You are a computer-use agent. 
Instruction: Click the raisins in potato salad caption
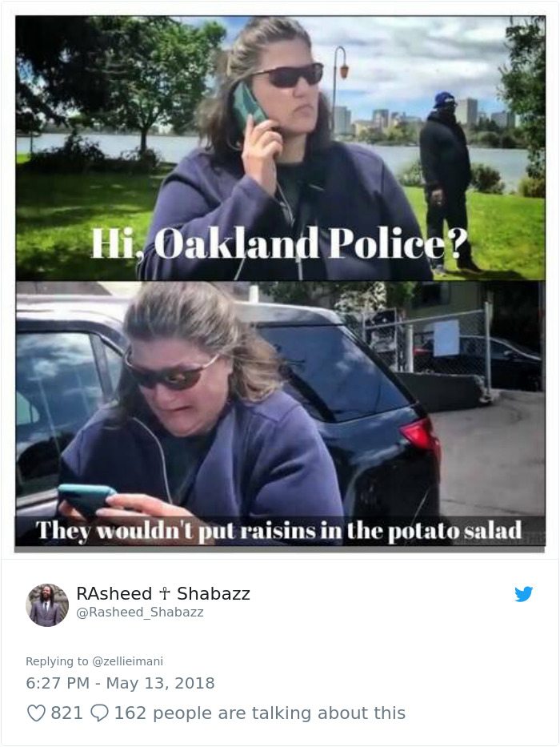[x=279, y=530]
